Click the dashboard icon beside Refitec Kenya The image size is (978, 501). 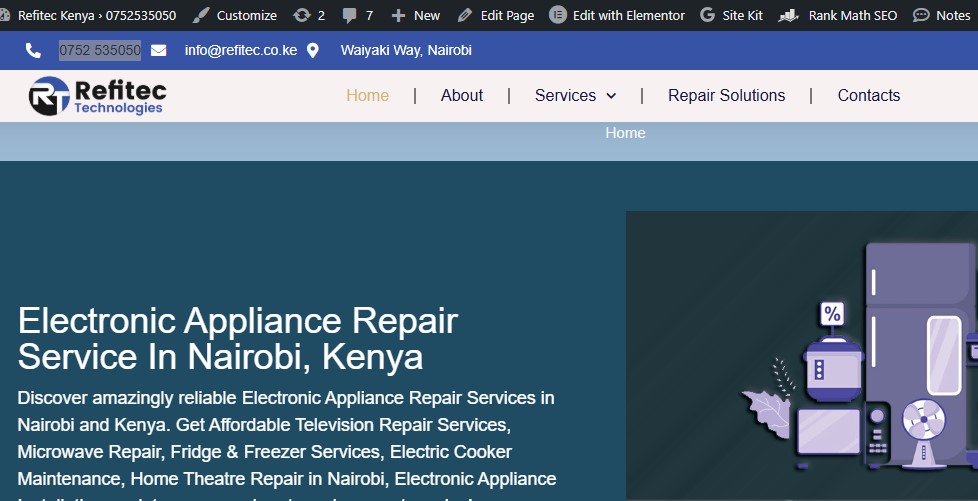pos(4,15)
